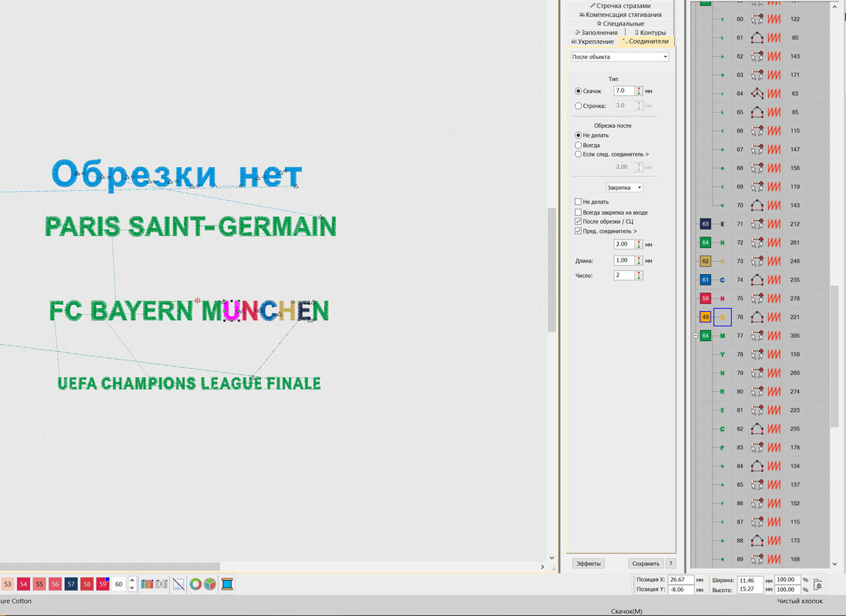Uncheck После обрезки / СЦ checkbox
The image size is (846, 616).
click(578, 221)
